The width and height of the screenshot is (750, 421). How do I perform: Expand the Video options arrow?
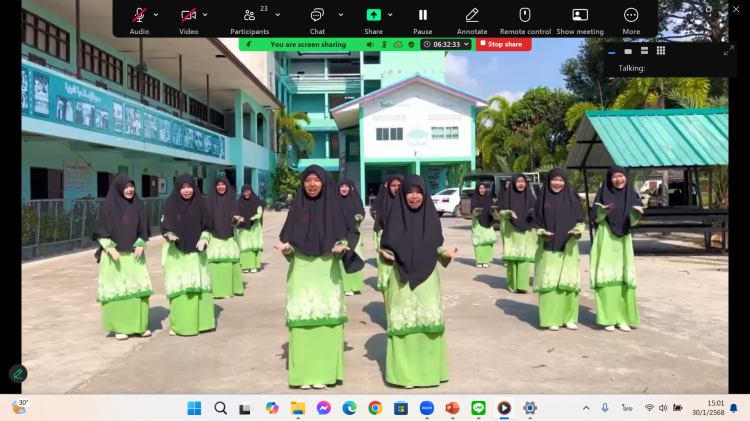point(205,15)
